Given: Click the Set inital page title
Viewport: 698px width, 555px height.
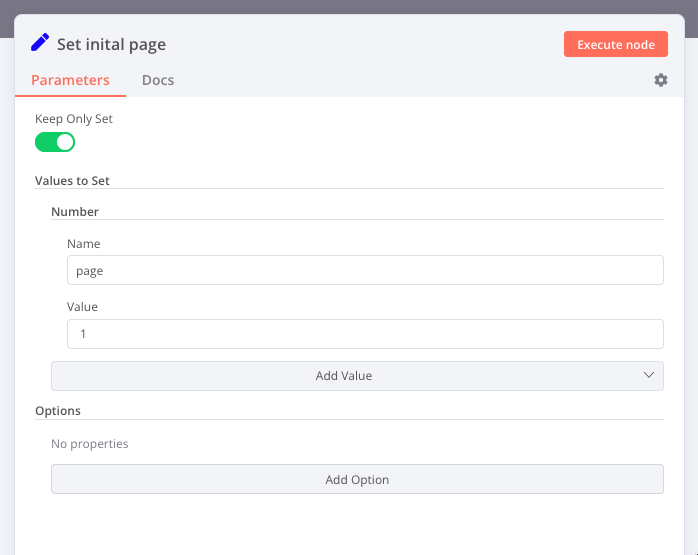Looking at the screenshot, I should point(111,44).
